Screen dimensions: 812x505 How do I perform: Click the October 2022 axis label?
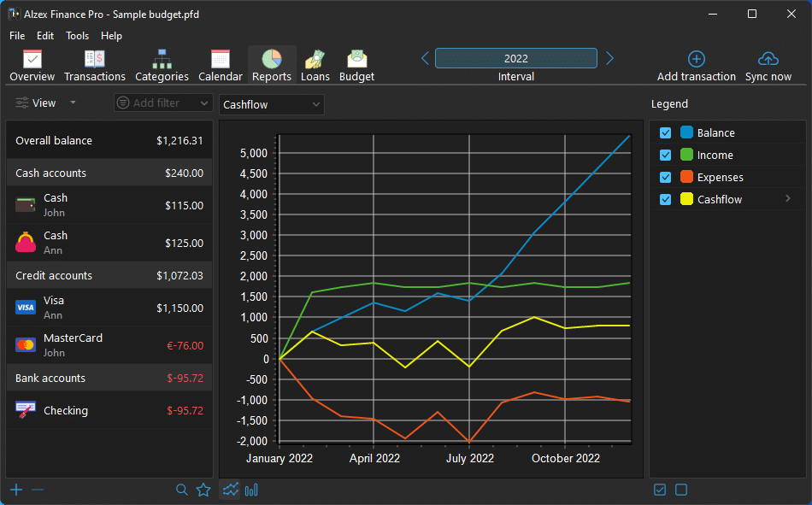pos(566,458)
